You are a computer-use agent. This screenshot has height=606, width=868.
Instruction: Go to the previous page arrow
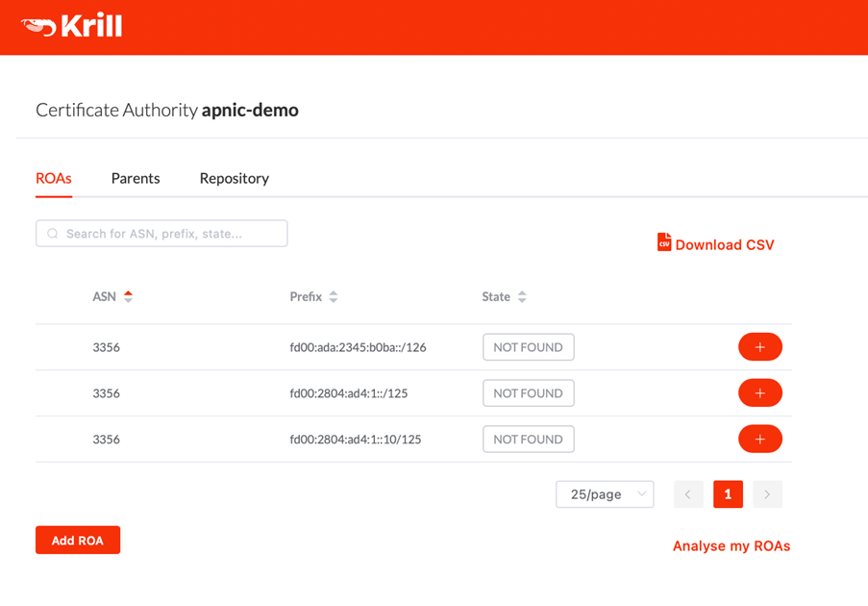pos(688,494)
